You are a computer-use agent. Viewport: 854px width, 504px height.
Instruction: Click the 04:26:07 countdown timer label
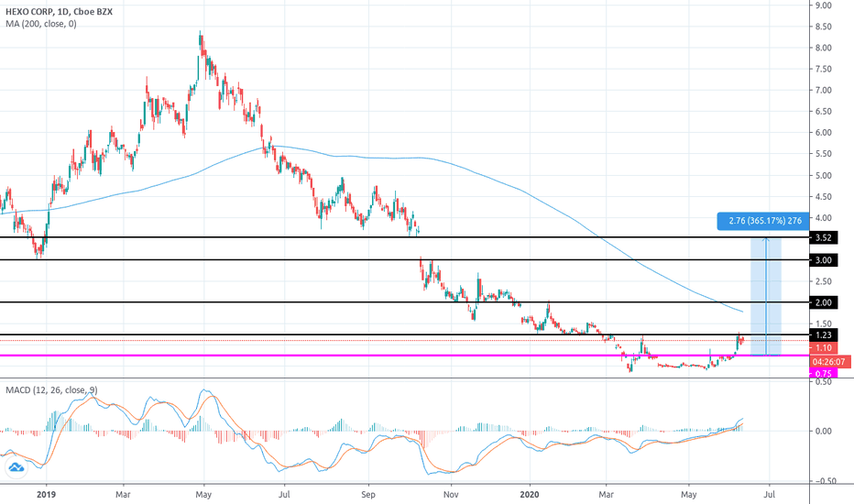click(829, 361)
